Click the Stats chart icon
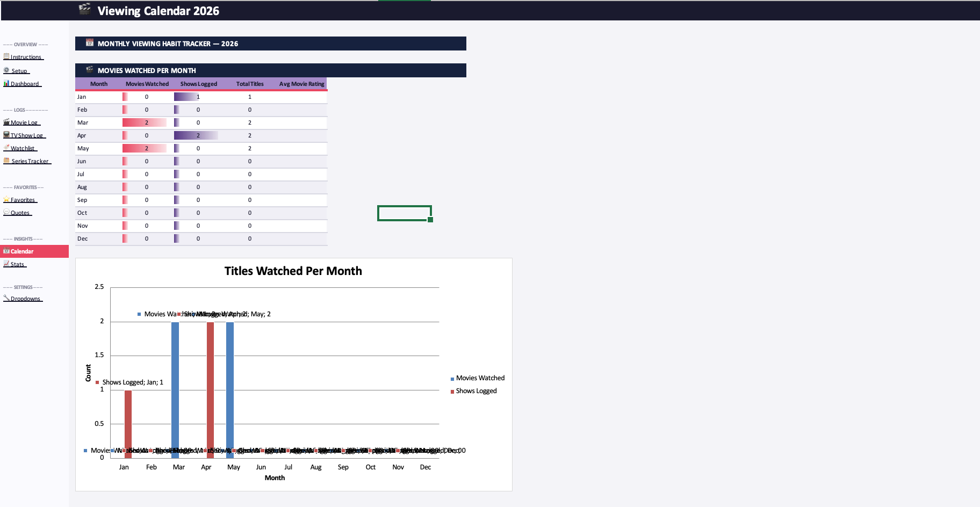Viewport: 980px width, 507px height. click(6, 264)
